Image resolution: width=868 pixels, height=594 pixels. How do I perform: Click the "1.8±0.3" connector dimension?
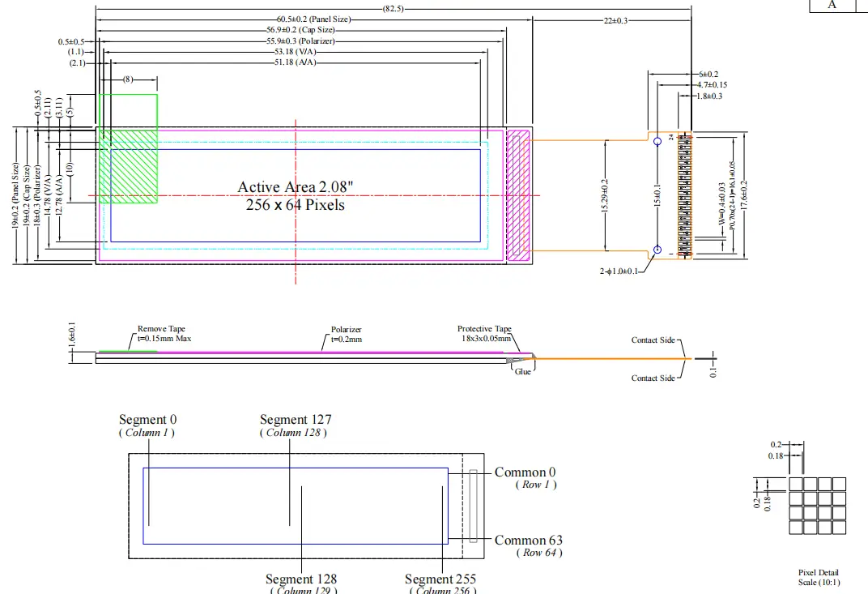click(709, 96)
